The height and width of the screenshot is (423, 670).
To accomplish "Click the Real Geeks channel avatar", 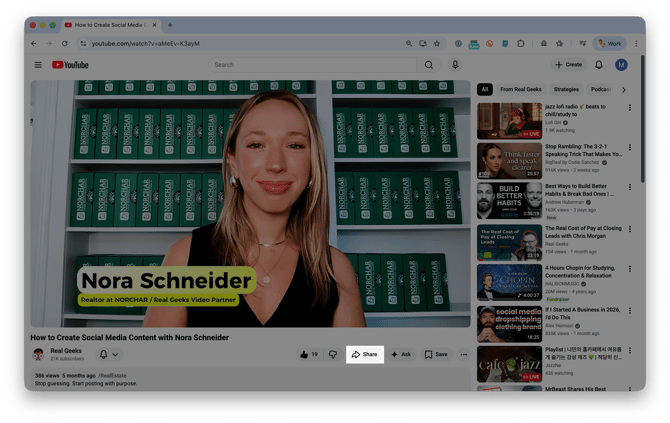I will tap(39, 354).
